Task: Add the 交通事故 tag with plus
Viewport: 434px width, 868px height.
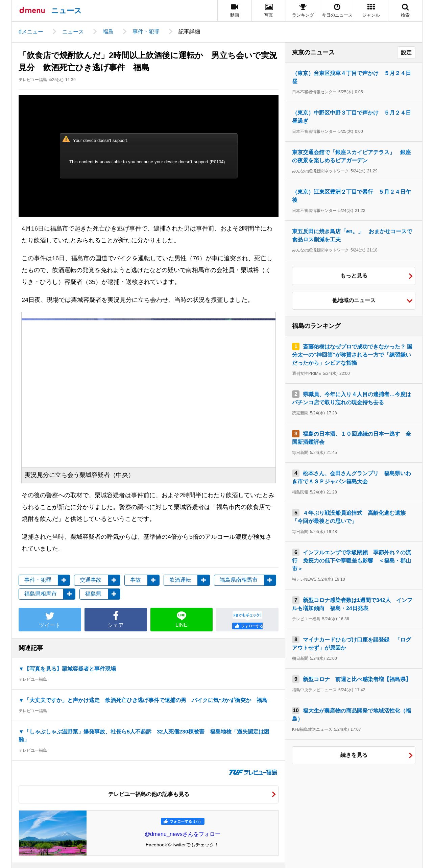Action: tap(114, 580)
